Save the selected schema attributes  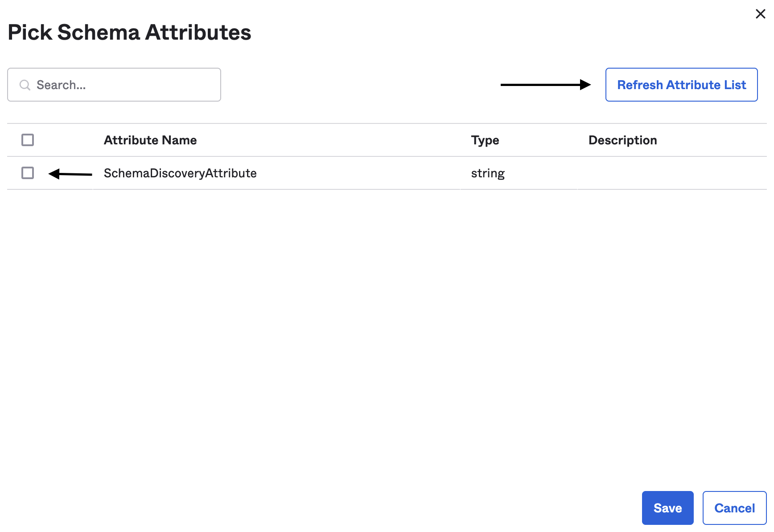point(667,508)
